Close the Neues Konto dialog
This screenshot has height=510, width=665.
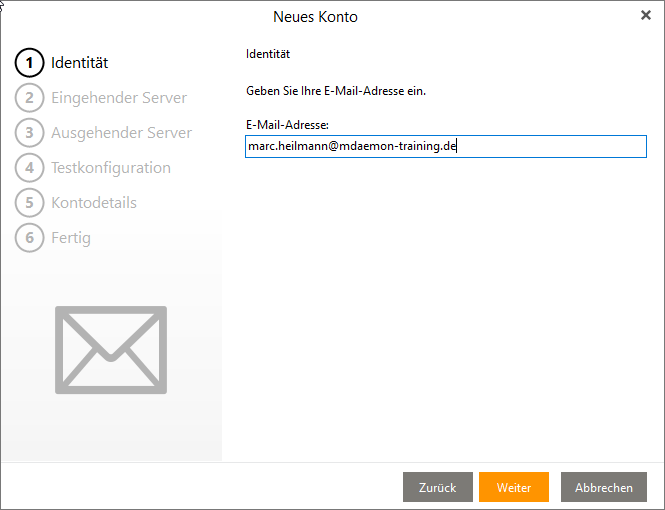tap(646, 15)
